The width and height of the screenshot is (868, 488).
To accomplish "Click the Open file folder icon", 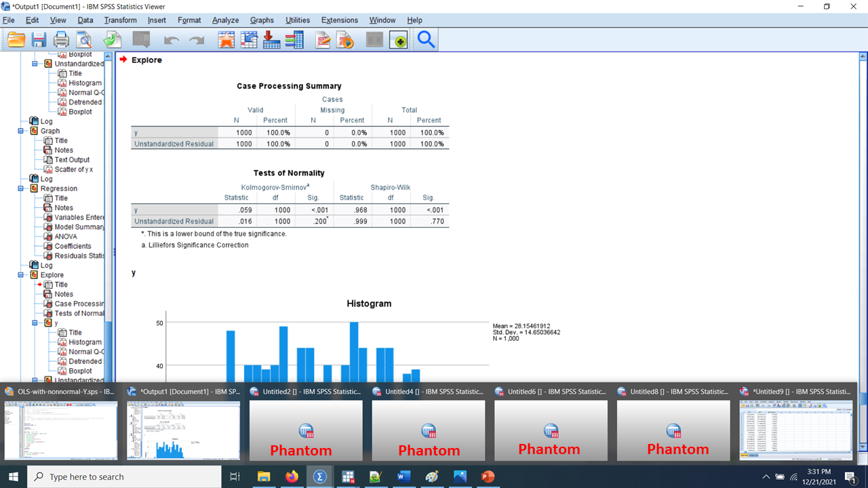I will point(16,40).
